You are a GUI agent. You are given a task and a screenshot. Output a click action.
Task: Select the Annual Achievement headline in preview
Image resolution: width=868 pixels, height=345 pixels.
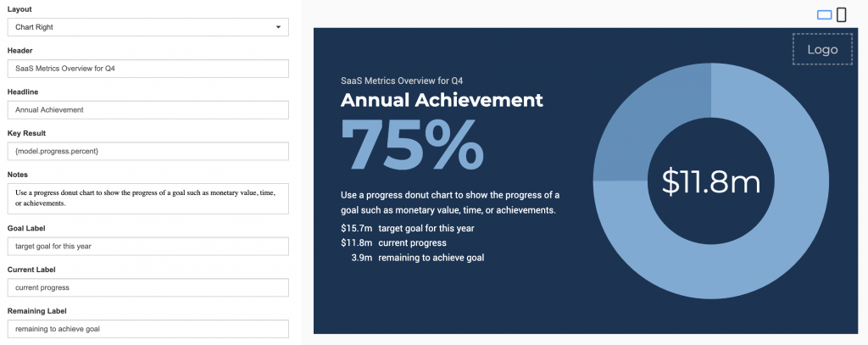442,100
